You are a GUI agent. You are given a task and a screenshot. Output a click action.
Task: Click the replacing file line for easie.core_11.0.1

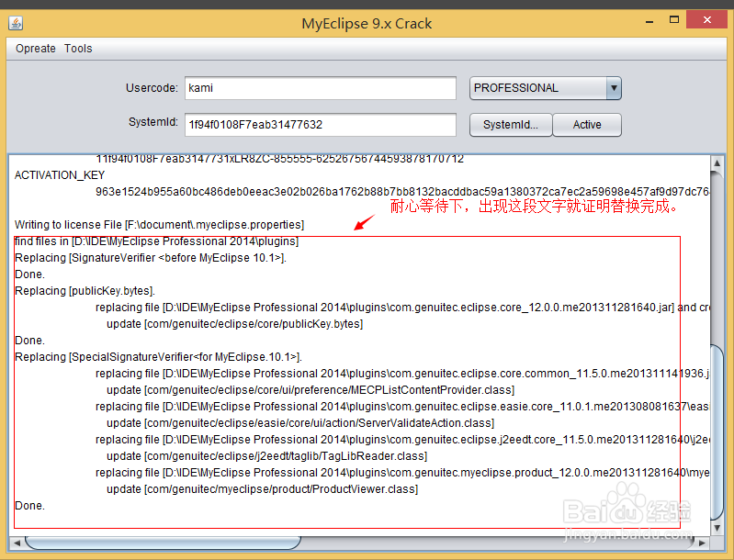pos(402,407)
